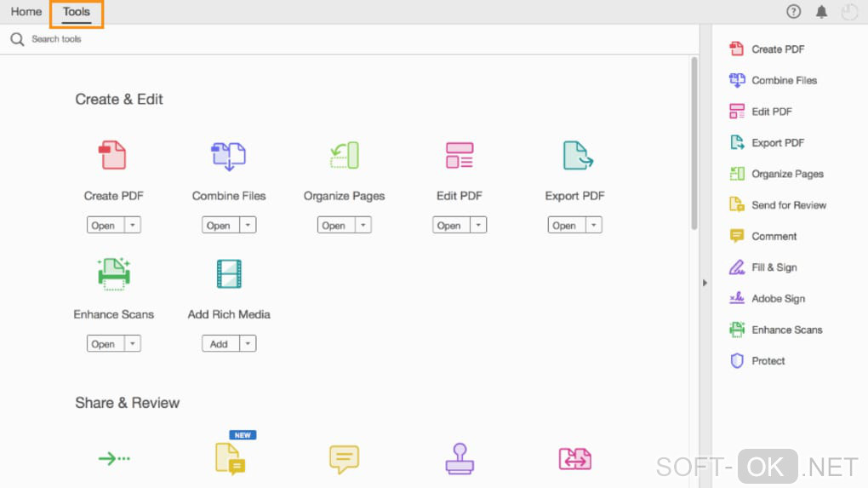The width and height of the screenshot is (868, 488).
Task: Expand dropdown arrow beside Create PDF Open
Action: pos(132,225)
